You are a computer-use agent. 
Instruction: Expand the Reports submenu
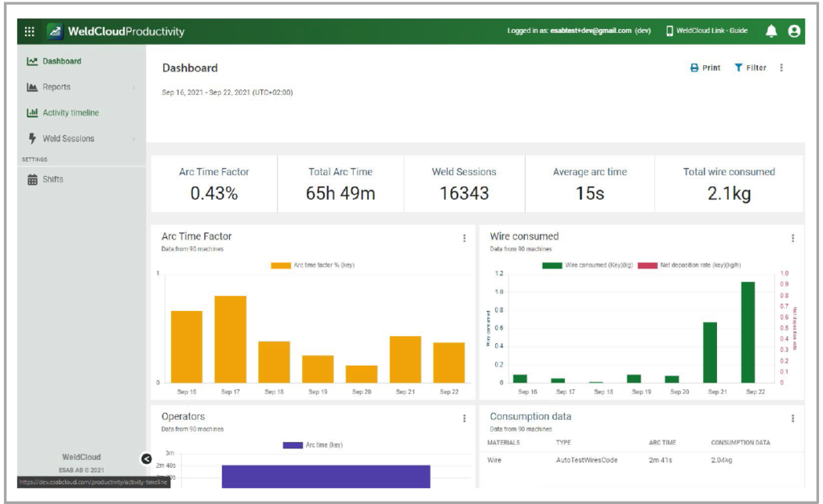pyautogui.click(x=133, y=88)
